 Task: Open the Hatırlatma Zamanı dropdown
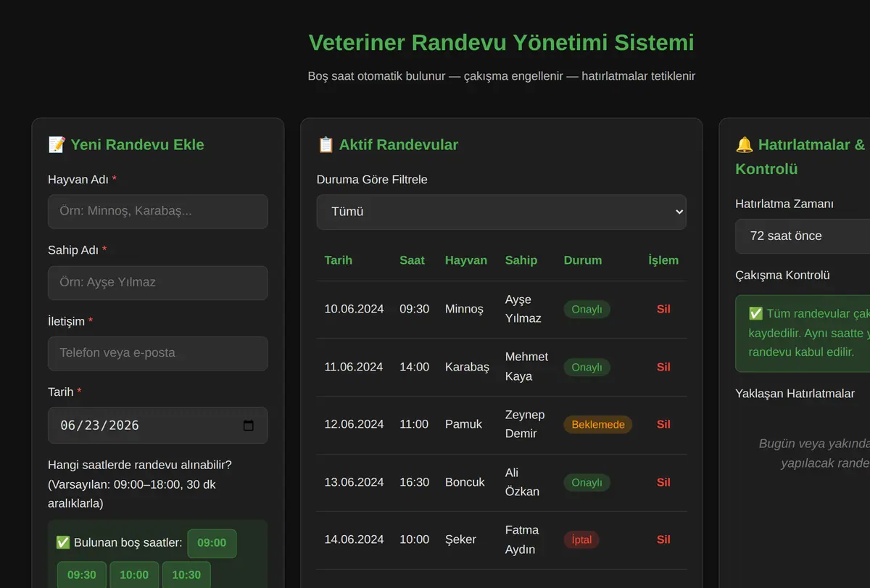(x=803, y=236)
